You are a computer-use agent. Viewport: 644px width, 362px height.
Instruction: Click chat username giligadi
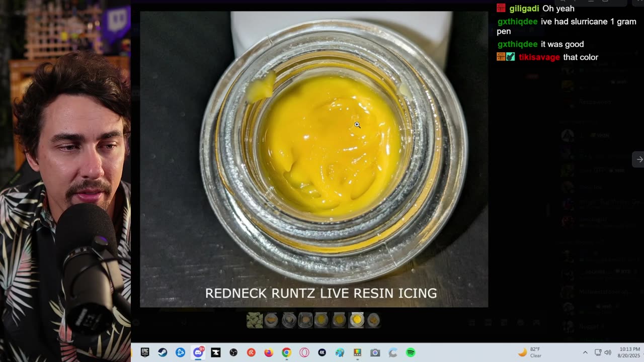(524, 9)
